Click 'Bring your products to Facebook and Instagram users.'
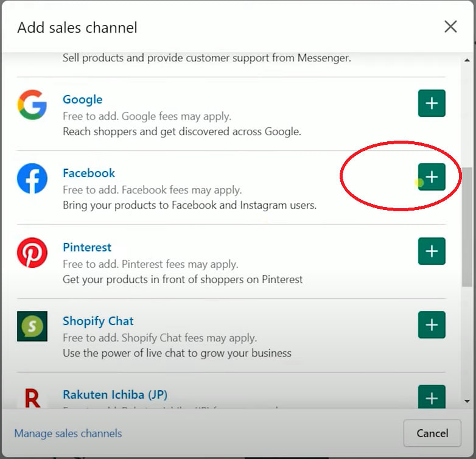This screenshot has width=476, height=459. pos(189,205)
